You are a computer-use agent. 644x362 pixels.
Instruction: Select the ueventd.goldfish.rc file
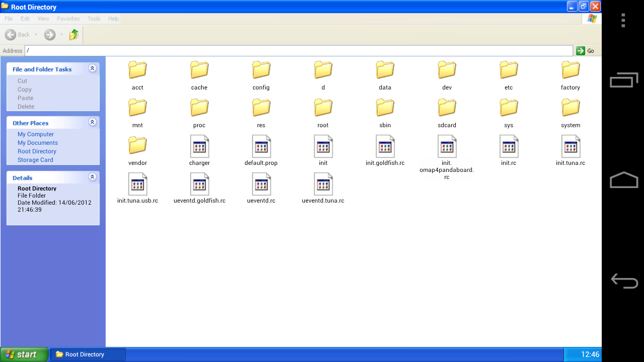click(199, 184)
